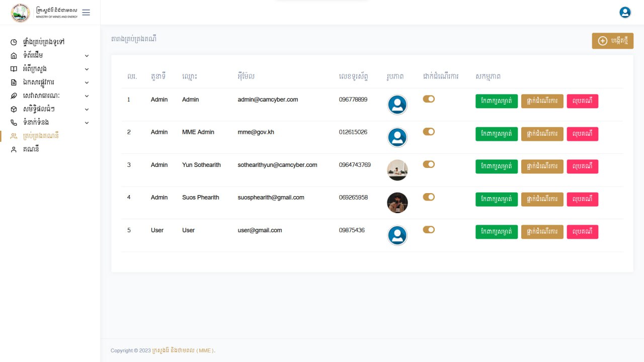644x362 pixels.
Task: Click the gold បង្កើតថ្មី create-new button
Action: pyautogui.click(x=612, y=41)
